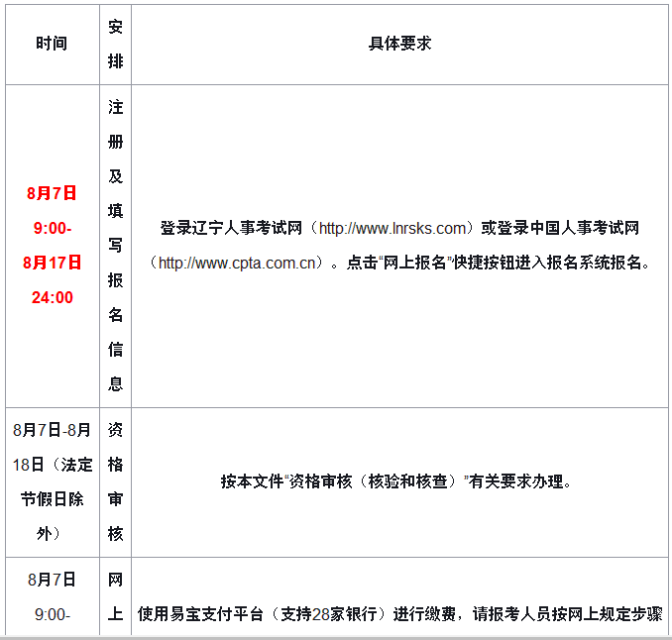Click the black "8月7日-8月" date range text
Image resolution: width=672 pixels, height=640 pixels.
click(52, 430)
